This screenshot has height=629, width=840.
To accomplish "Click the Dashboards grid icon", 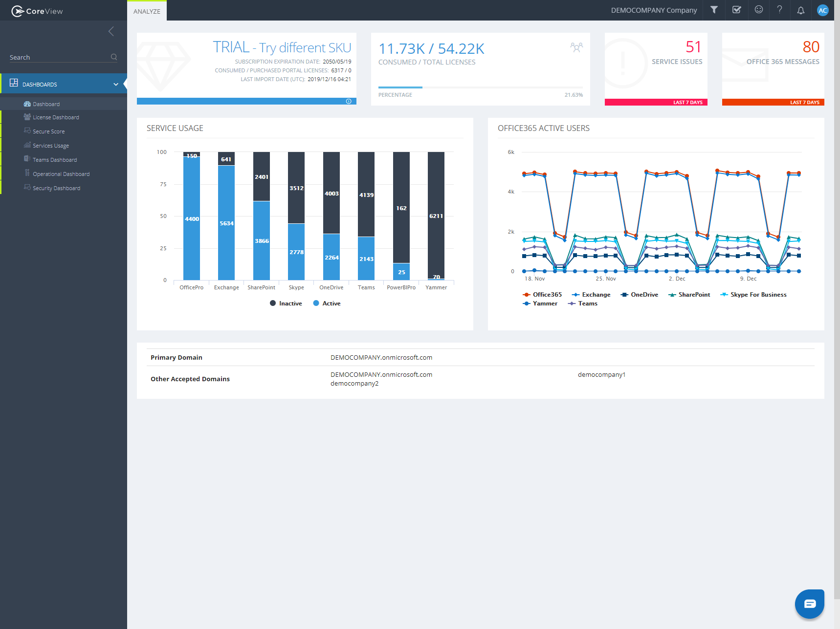I will coord(14,83).
